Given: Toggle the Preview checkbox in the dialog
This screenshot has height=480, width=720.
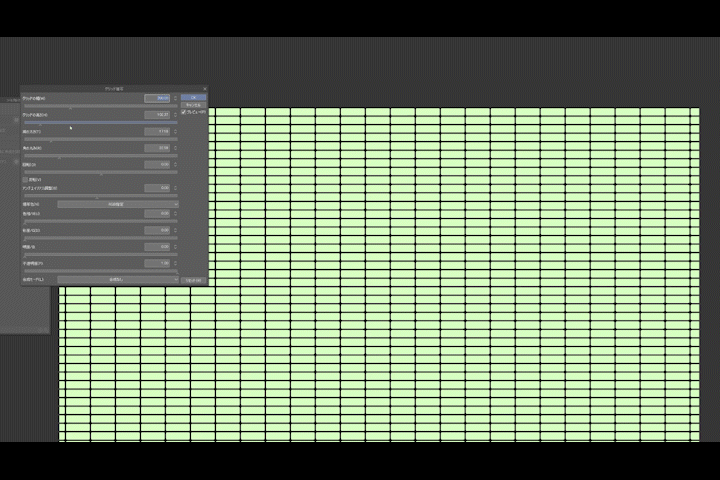Looking at the screenshot, I should pos(183,112).
